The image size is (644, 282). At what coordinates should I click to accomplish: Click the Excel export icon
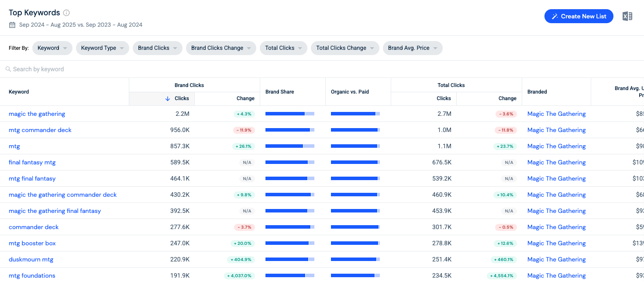coord(627,16)
